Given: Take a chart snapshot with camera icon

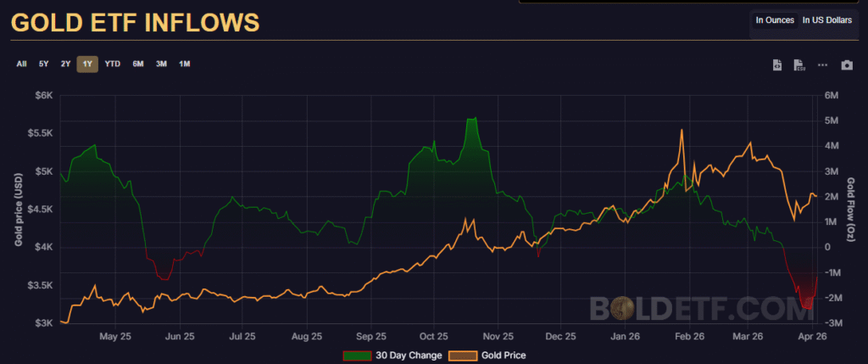Looking at the screenshot, I should pos(846,65).
